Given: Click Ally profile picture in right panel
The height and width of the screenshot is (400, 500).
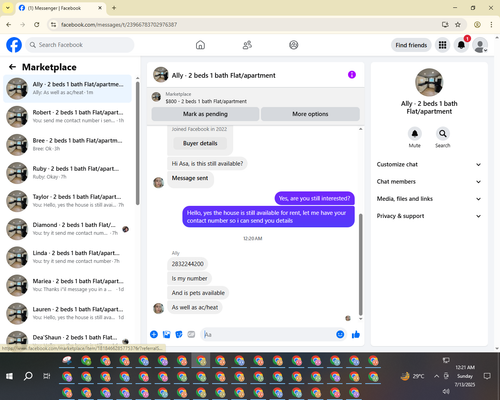Looking at the screenshot, I should pyautogui.click(x=429, y=82).
